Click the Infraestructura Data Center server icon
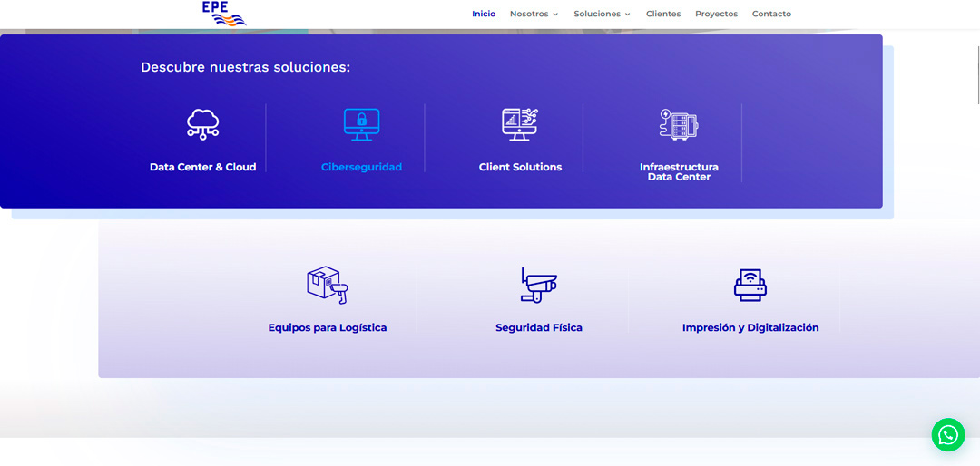The height and width of the screenshot is (466, 980). [x=679, y=123]
